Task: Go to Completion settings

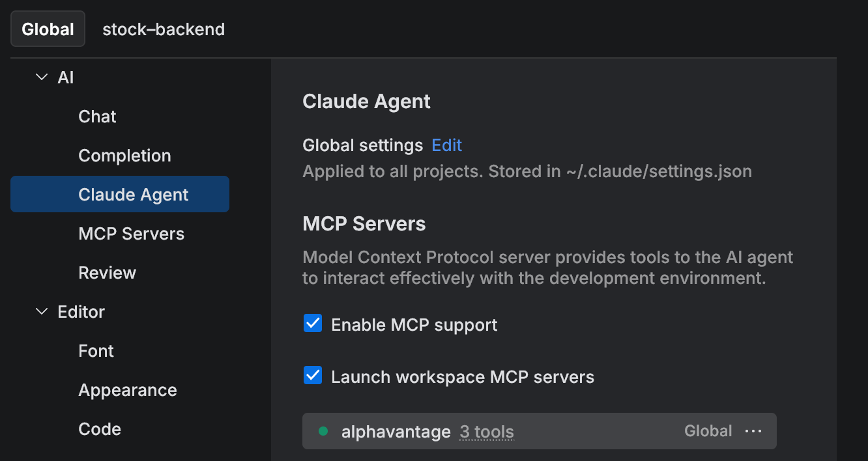Action: [124, 156]
